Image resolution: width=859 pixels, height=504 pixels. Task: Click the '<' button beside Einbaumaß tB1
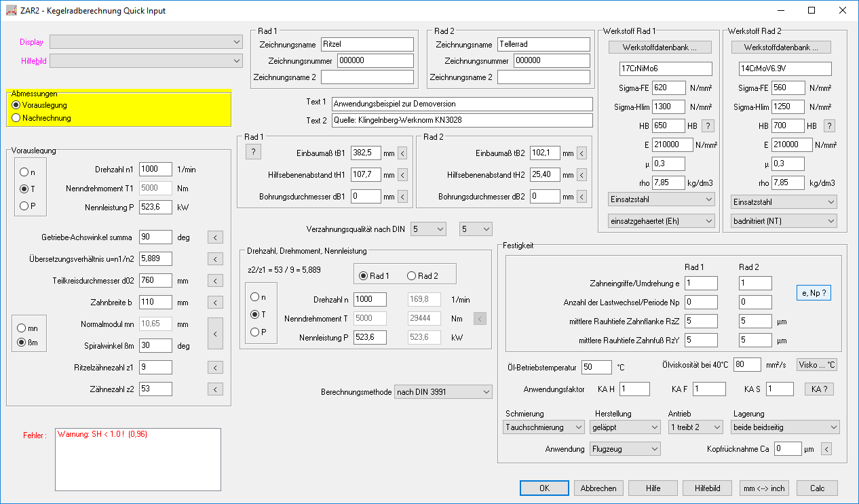pyautogui.click(x=402, y=153)
